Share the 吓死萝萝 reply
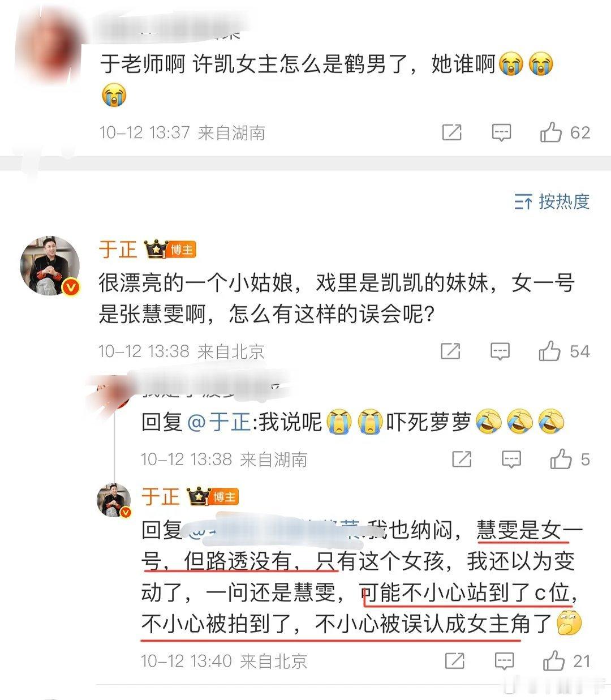The height and width of the screenshot is (700, 611). click(462, 459)
